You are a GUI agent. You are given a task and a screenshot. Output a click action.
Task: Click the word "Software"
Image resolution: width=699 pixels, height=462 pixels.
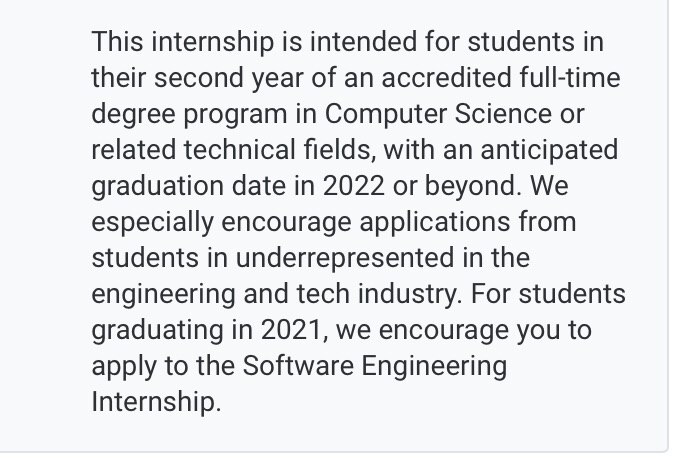tap(298, 366)
